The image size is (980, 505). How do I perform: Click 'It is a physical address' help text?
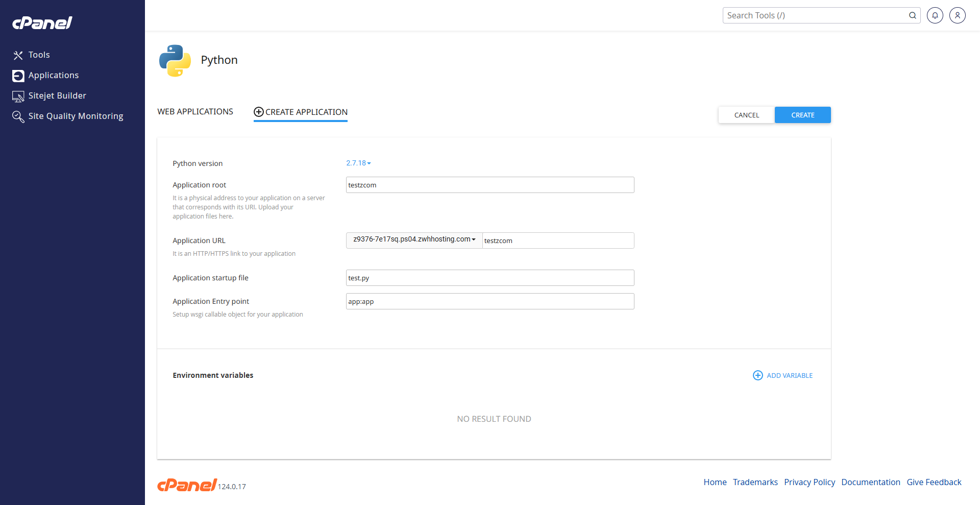click(x=249, y=207)
